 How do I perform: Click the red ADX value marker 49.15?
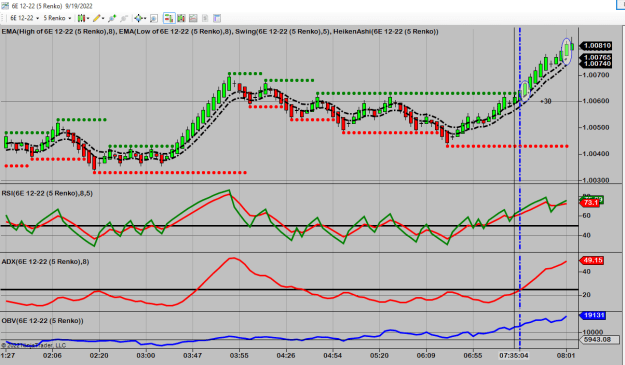pyautogui.click(x=592, y=261)
